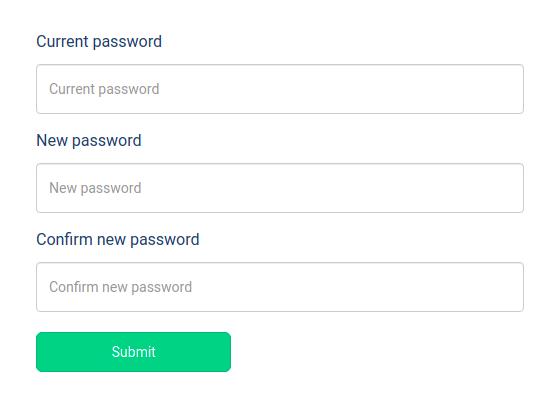This screenshot has height=410, width=560.
Task: Place cursor in the third password box
Action: (280, 287)
